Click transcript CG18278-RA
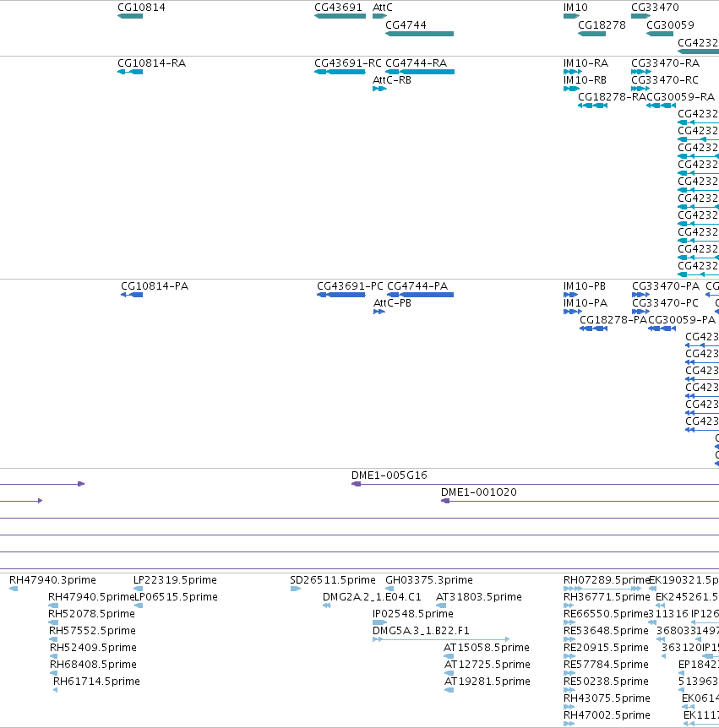Viewport: 719px width, 728px height. coord(592,106)
